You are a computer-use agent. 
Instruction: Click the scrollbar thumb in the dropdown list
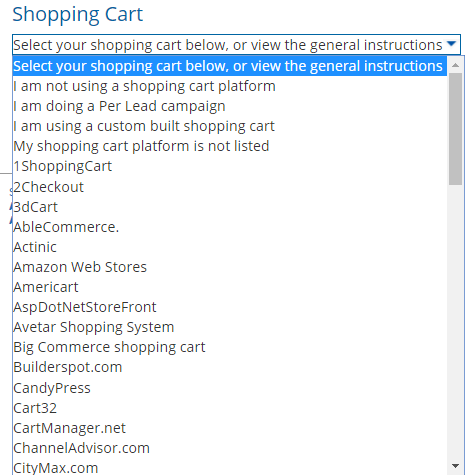pyautogui.click(x=455, y=128)
